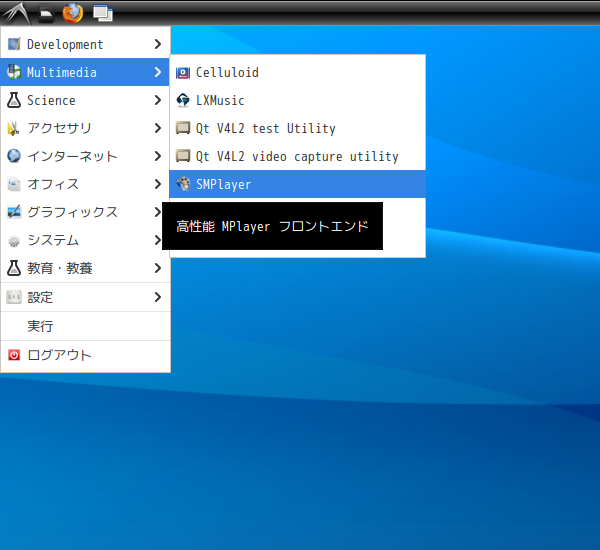Open the オフィス menu category
Image resolution: width=600 pixels, height=550 pixels.
(85, 184)
